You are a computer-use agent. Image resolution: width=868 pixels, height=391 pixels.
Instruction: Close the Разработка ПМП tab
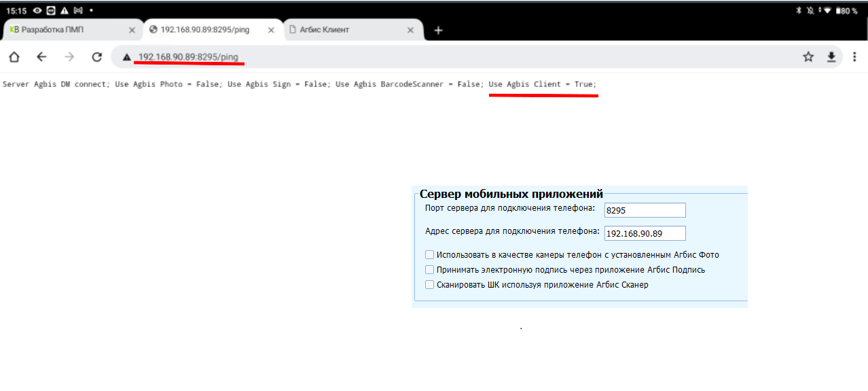132,30
